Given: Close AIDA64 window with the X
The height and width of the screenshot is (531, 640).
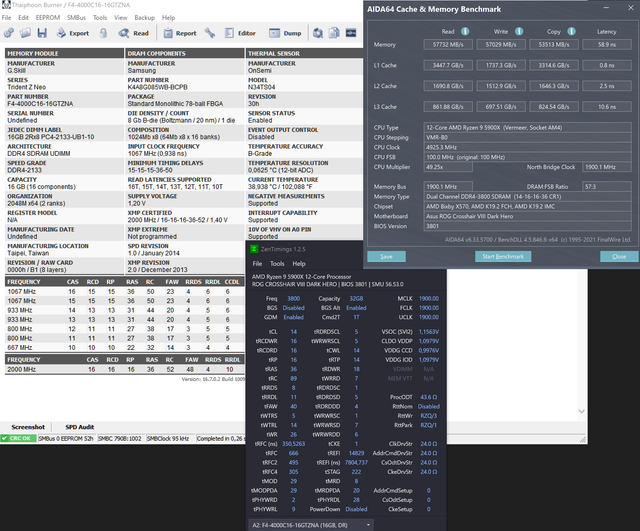Looking at the screenshot, I should click(x=631, y=8).
